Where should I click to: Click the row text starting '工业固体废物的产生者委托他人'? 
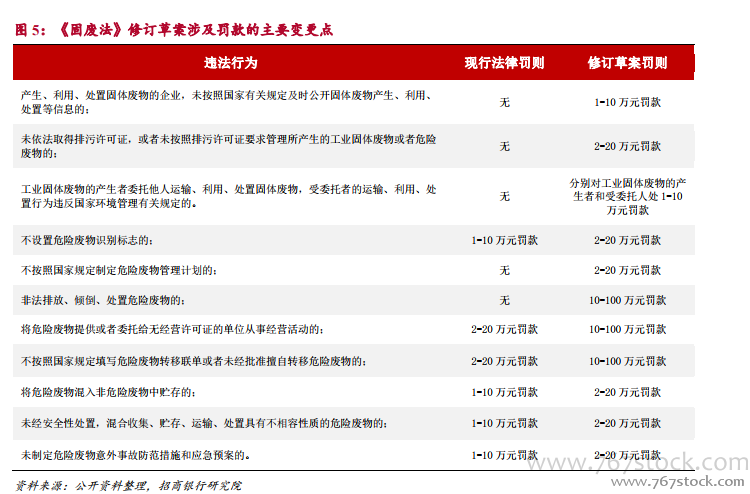point(228,196)
